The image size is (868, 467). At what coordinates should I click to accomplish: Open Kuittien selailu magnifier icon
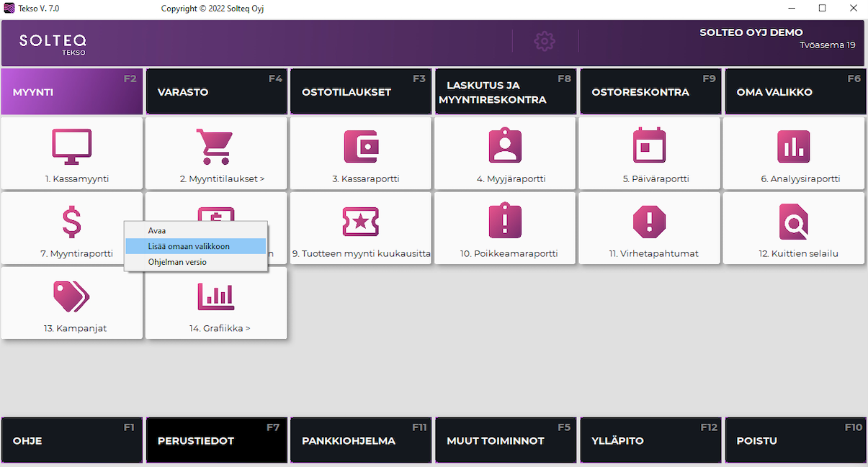tap(793, 222)
